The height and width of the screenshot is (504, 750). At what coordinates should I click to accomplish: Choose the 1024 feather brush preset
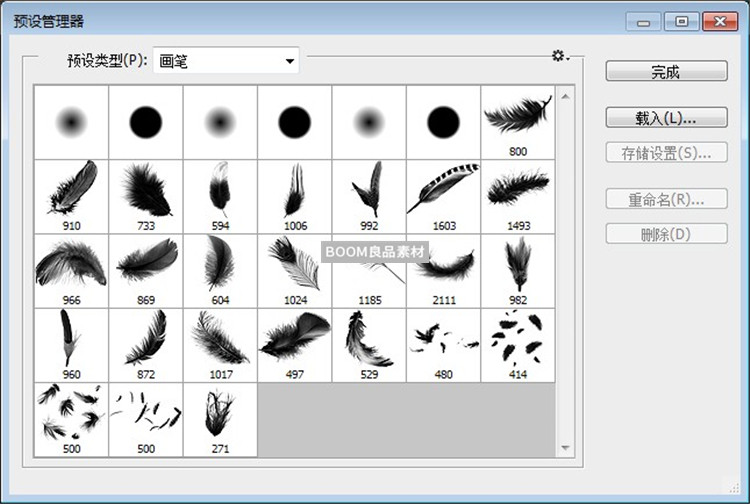click(295, 271)
